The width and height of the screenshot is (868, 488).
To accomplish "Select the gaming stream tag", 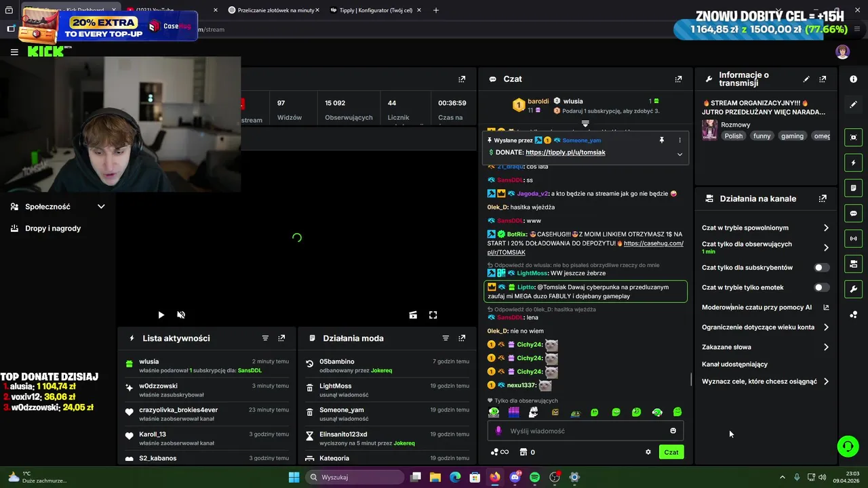I will point(792,136).
